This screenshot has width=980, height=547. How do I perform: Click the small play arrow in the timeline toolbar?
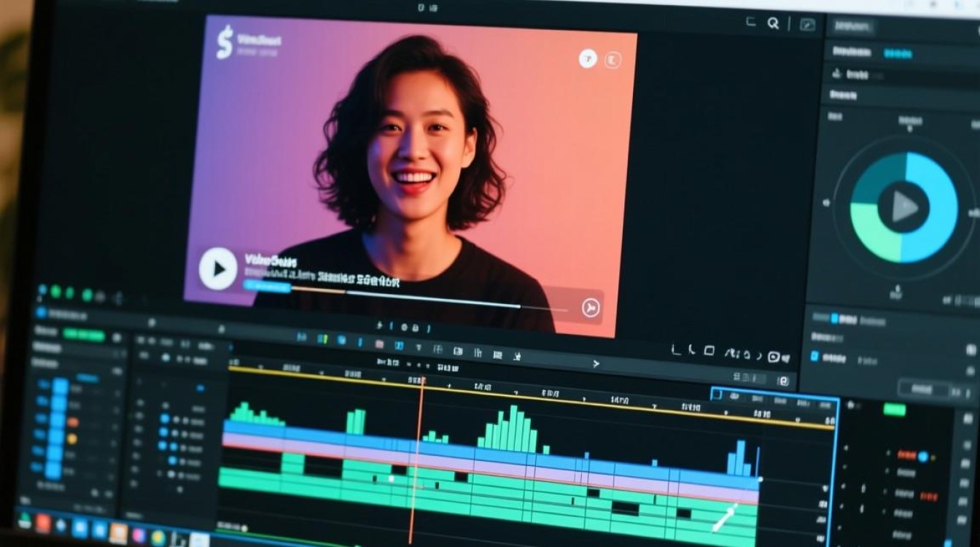click(x=596, y=363)
